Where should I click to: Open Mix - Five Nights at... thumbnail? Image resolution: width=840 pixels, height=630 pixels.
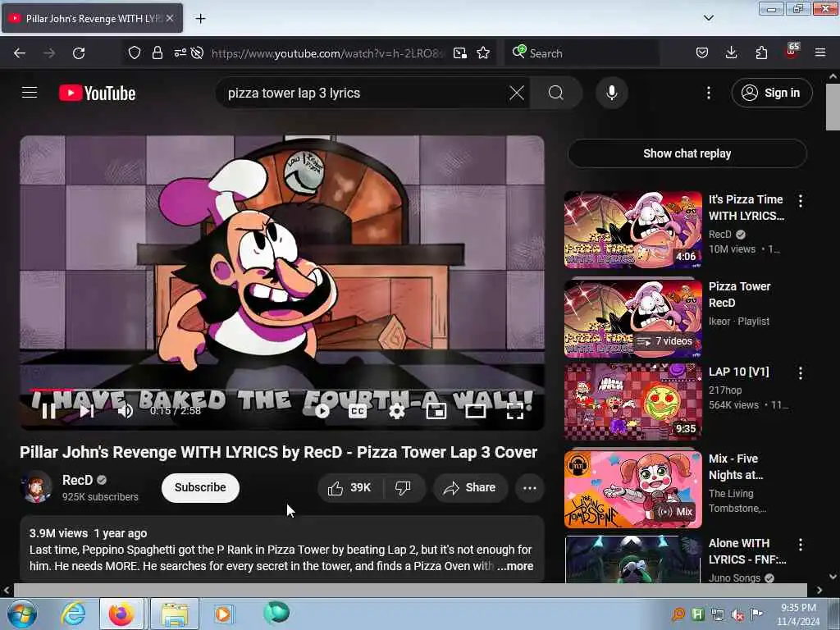(x=632, y=489)
